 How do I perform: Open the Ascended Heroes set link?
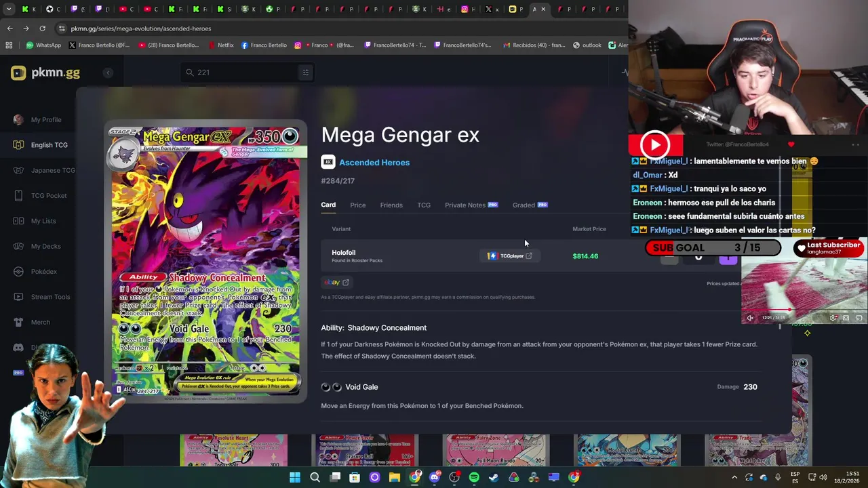point(374,163)
